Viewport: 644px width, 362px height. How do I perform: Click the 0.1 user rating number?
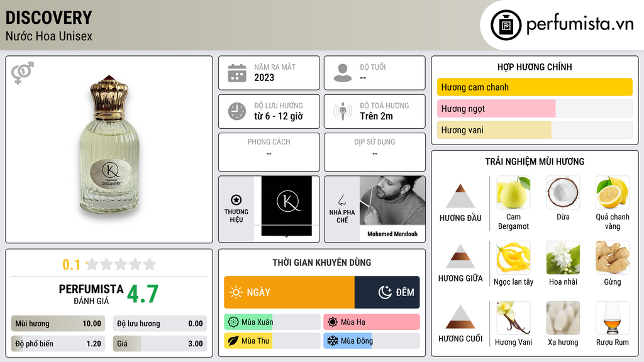71,265
